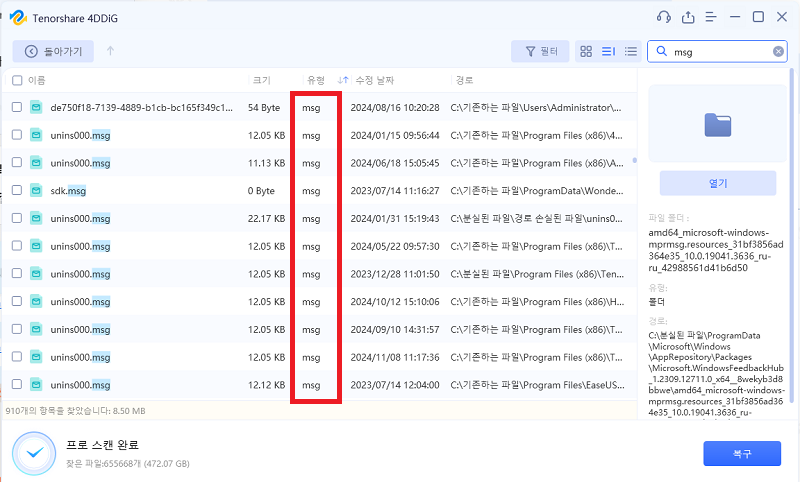The width and height of the screenshot is (800, 482).
Task: Toggle sort order arrows by 유형 column
Action: click(343, 80)
